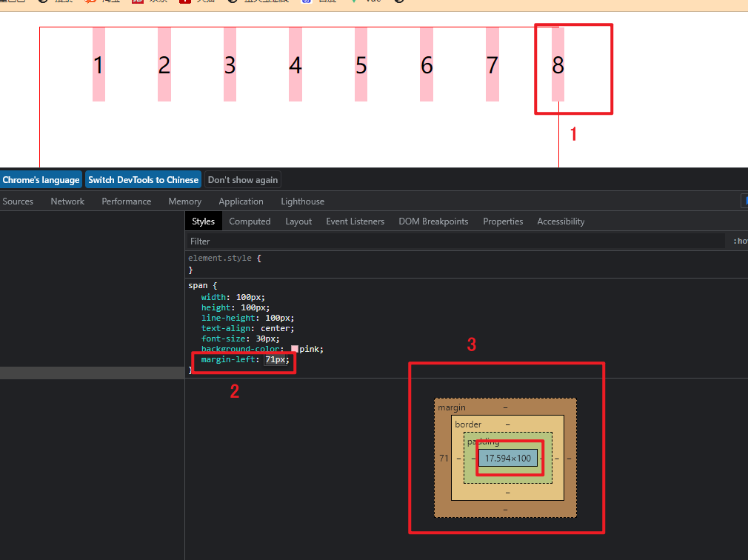Click the span selector text
The image size is (748, 560).
198,285
